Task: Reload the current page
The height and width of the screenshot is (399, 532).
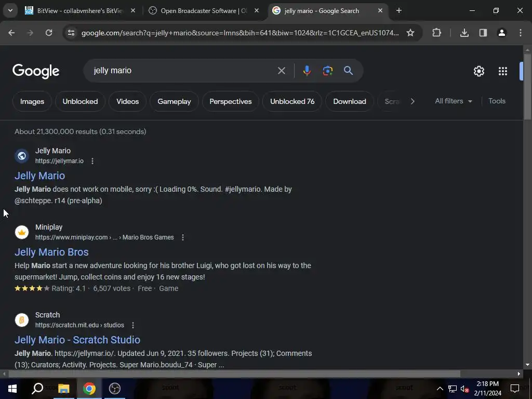Action: [x=49, y=33]
